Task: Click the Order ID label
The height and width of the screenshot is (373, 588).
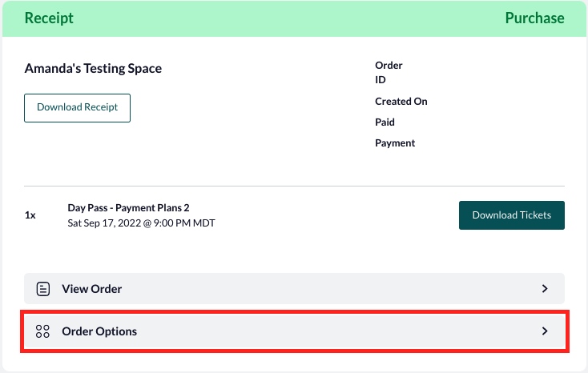Action: [389, 72]
